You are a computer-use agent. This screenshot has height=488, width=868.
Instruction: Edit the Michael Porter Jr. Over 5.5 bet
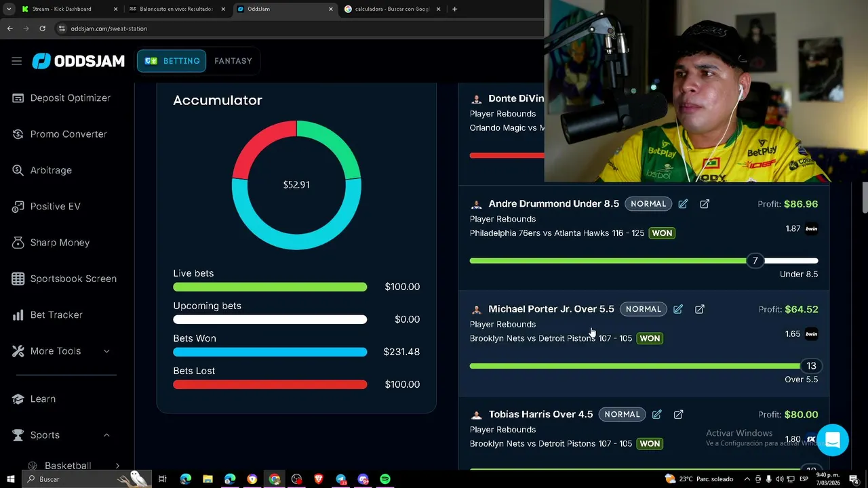(678, 309)
